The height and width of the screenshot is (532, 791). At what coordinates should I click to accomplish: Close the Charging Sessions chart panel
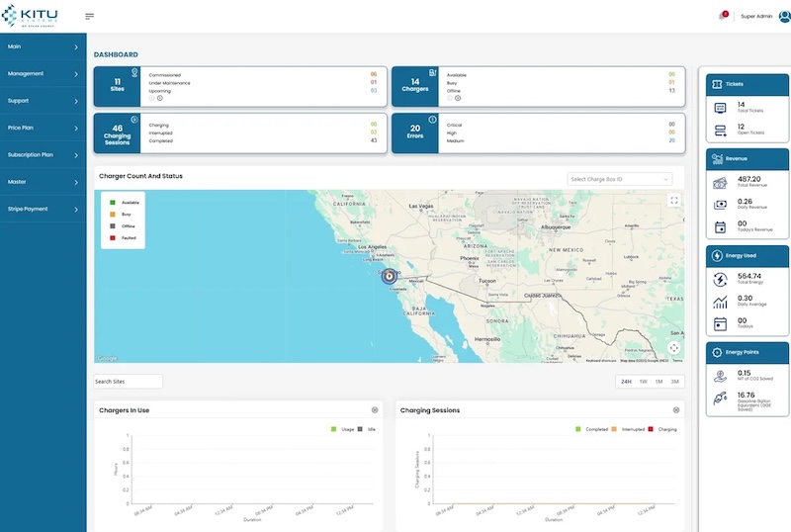676,410
